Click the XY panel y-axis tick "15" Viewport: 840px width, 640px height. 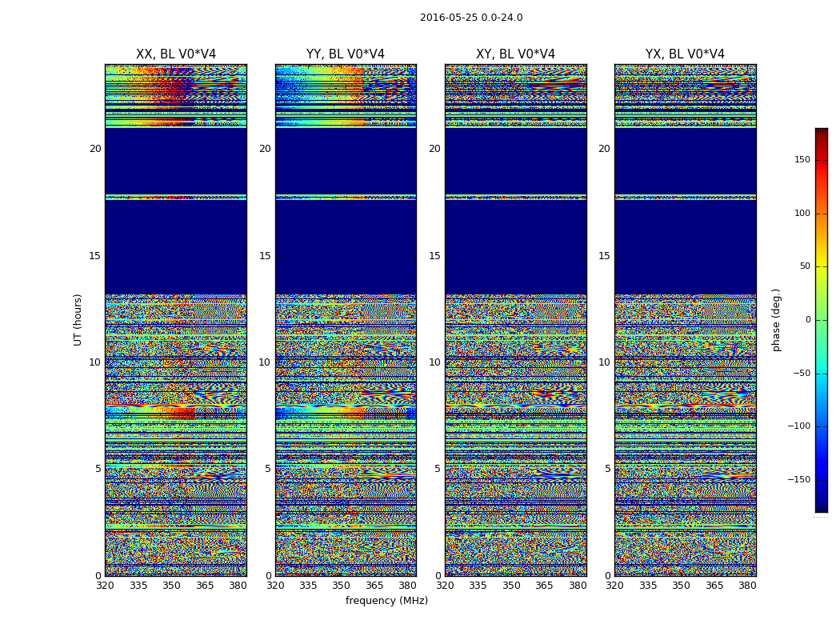coord(435,256)
